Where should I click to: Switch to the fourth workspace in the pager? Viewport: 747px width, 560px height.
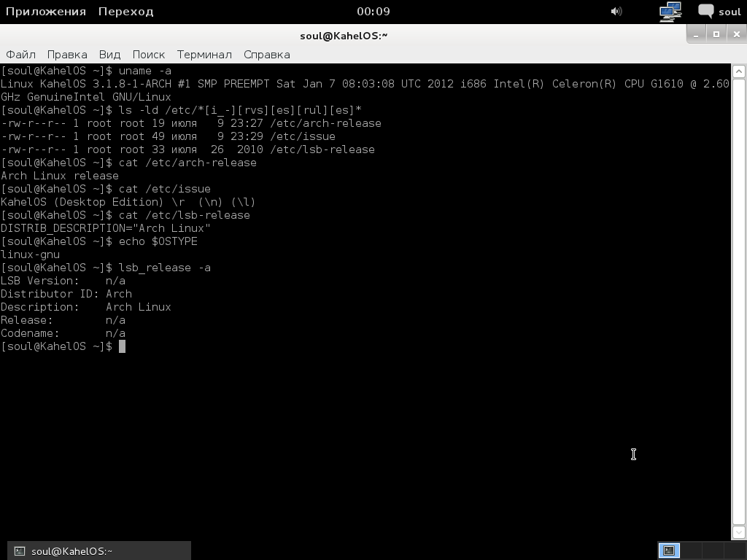734,551
